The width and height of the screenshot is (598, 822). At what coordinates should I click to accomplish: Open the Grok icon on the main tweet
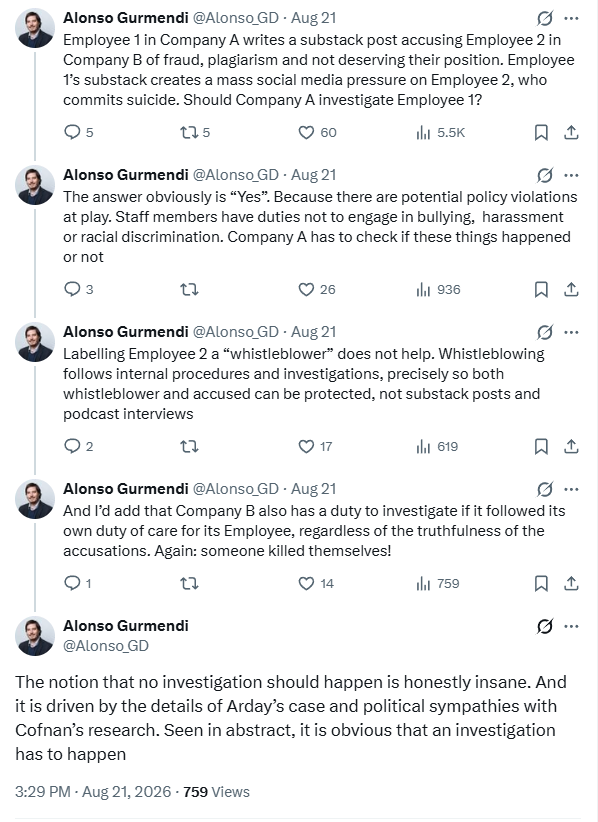tap(545, 626)
